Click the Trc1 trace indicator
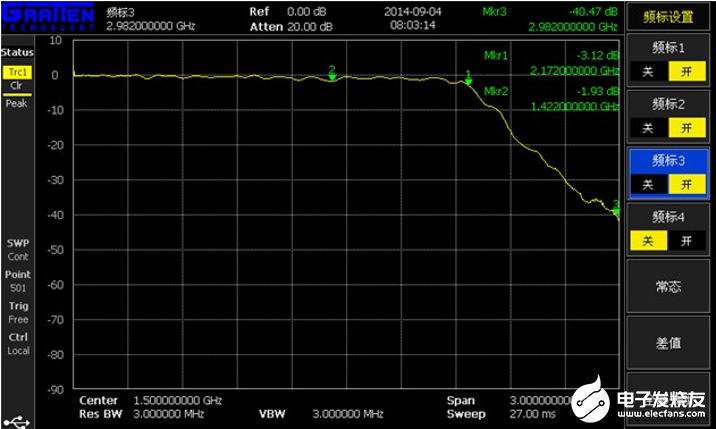The image size is (716, 429). point(17,72)
